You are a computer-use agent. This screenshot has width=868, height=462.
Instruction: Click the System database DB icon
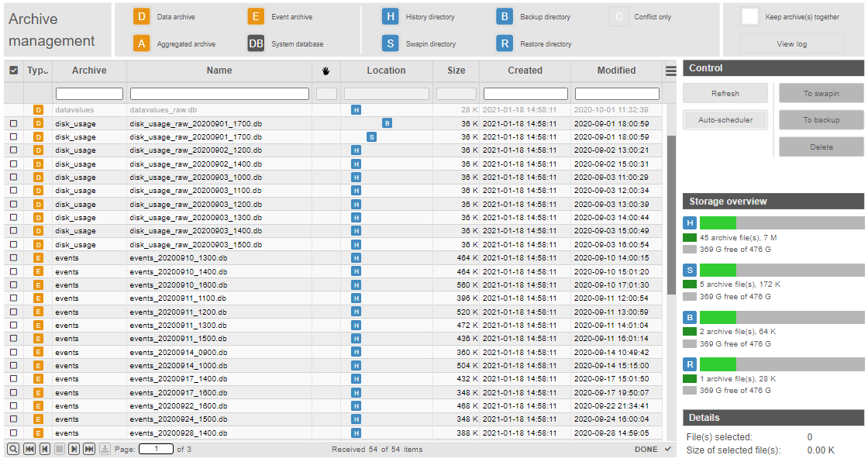tap(255, 43)
